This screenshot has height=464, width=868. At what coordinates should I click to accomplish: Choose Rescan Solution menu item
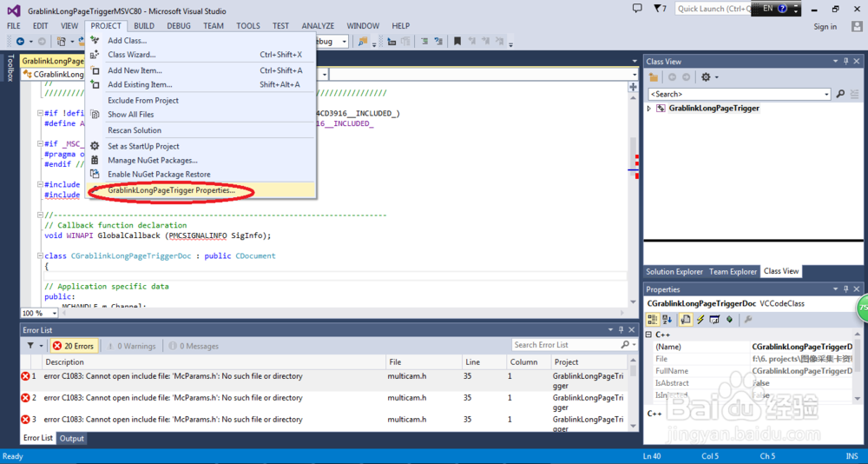201,130
